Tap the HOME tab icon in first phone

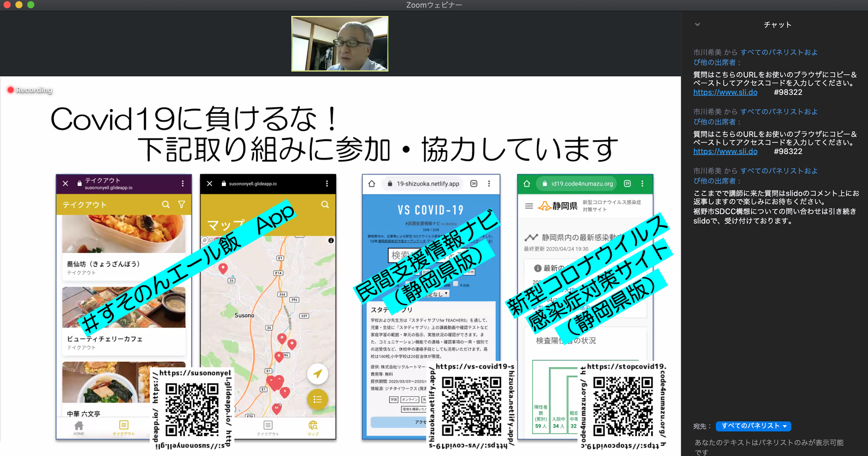pyautogui.click(x=79, y=428)
